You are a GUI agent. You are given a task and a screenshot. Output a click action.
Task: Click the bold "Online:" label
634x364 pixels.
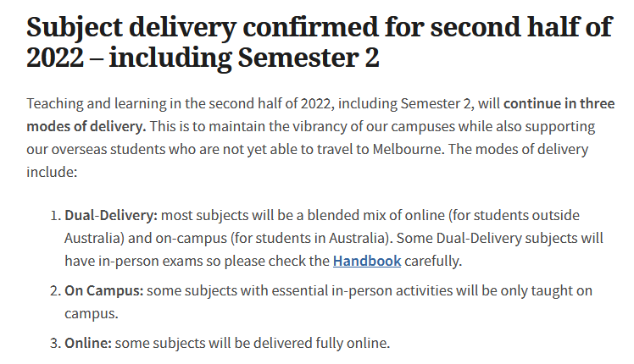coord(88,343)
